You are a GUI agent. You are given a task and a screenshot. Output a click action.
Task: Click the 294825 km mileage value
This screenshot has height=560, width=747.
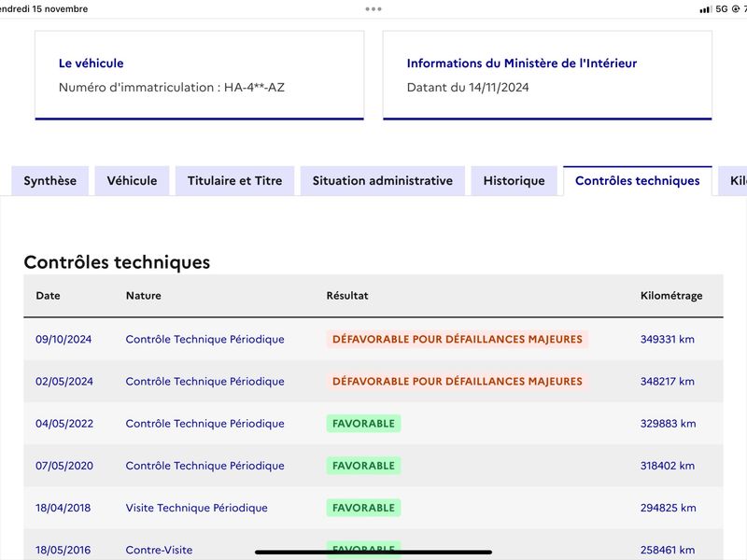[668, 508]
